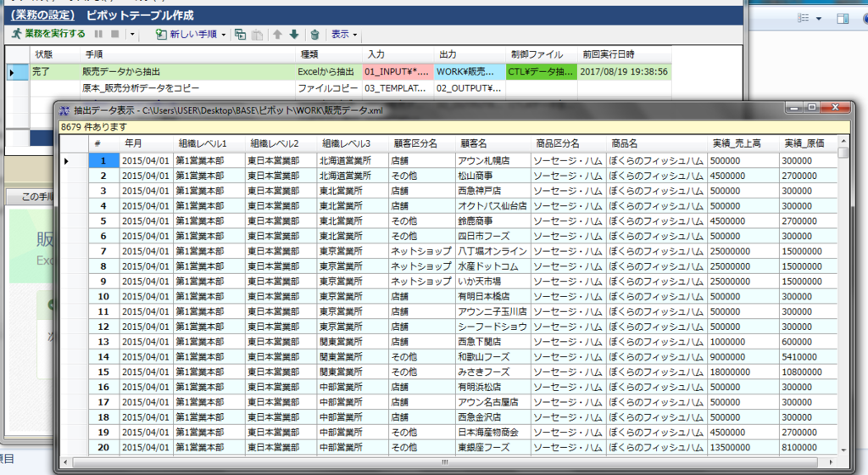Click customer オクトパス仙台店

[x=492, y=206]
